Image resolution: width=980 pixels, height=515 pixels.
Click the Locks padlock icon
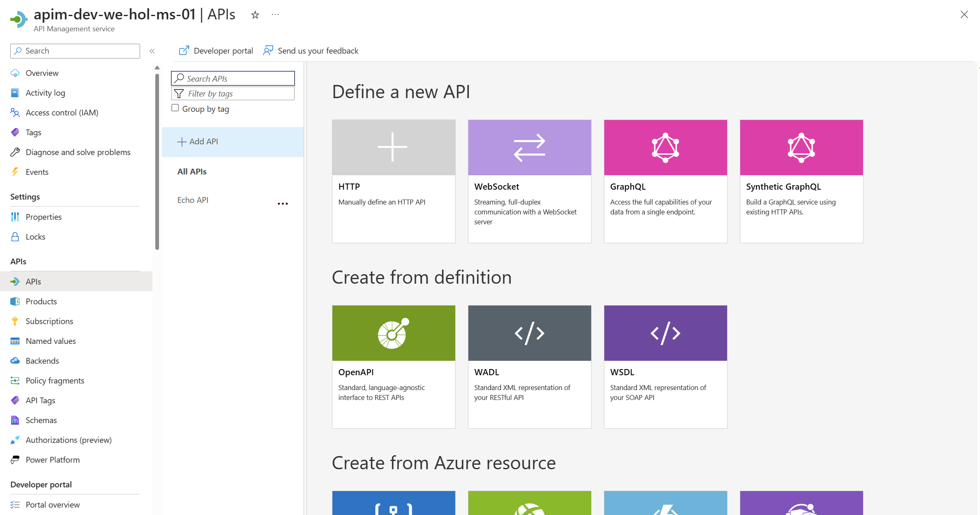(x=15, y=237)
